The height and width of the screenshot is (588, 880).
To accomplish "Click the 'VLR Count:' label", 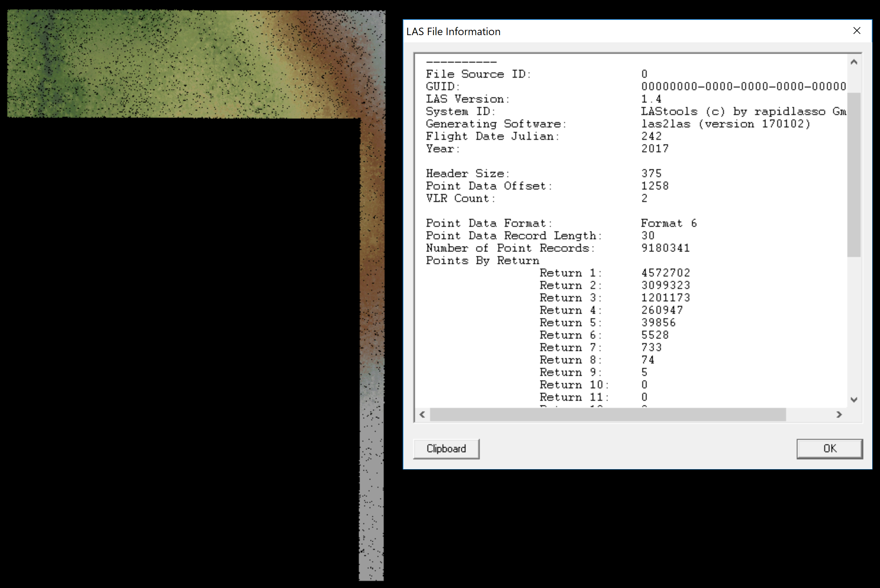I will (461, 198).
